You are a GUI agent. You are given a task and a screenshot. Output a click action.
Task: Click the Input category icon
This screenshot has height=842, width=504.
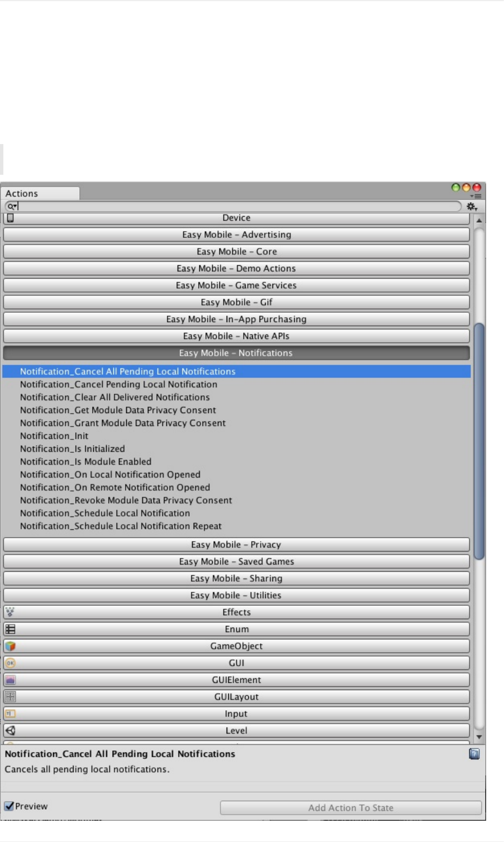10,714
